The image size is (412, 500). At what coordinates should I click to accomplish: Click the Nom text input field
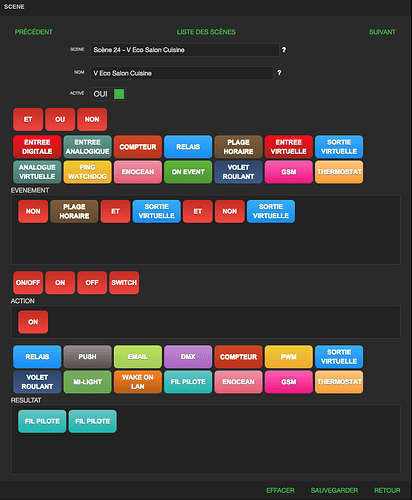tap(182, 73)
